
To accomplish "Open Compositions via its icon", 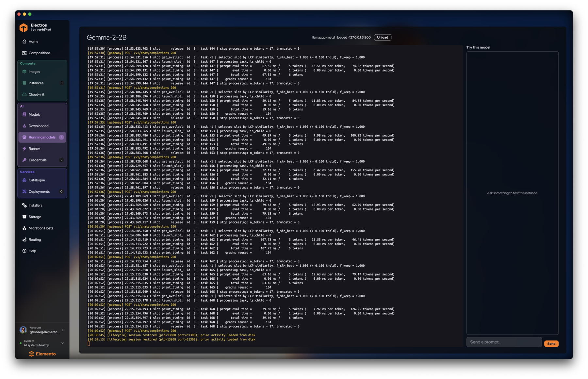I will (24, 53).
